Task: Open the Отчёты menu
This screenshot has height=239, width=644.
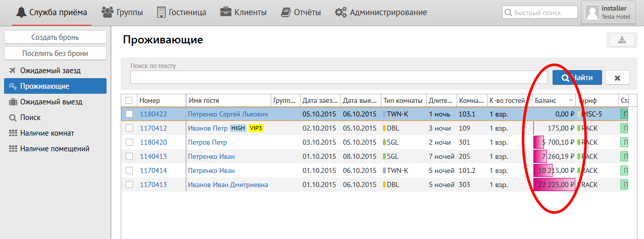Action: [x=301, y=13]
